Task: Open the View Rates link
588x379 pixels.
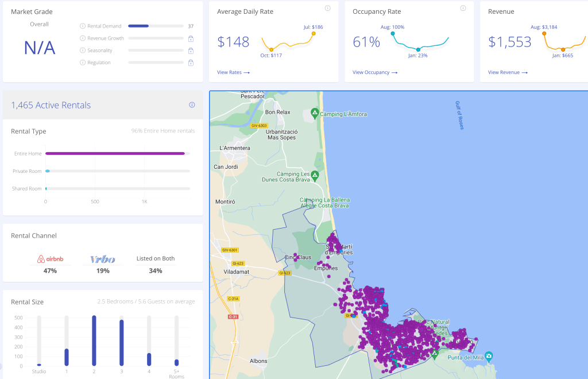Action: pos(233,72)
